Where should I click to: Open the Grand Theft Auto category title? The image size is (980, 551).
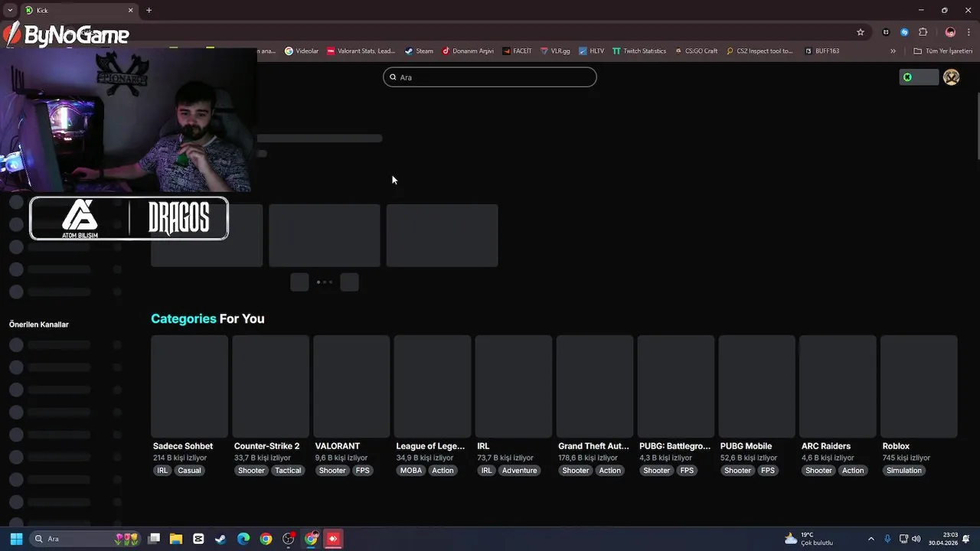click(x=593, y=446)
